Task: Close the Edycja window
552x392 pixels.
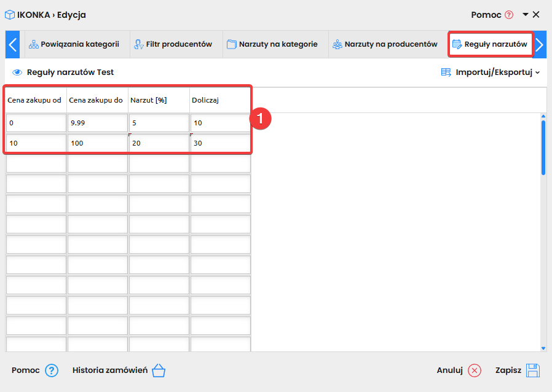Action: (536, 15)
